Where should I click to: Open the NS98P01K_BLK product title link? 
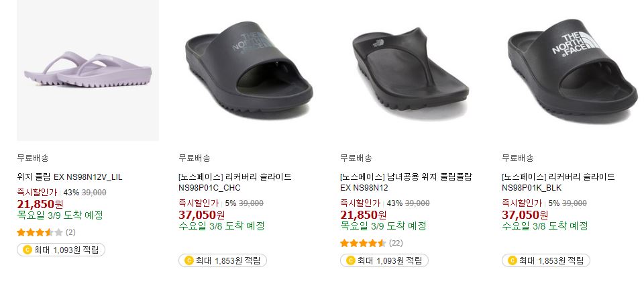558,183
